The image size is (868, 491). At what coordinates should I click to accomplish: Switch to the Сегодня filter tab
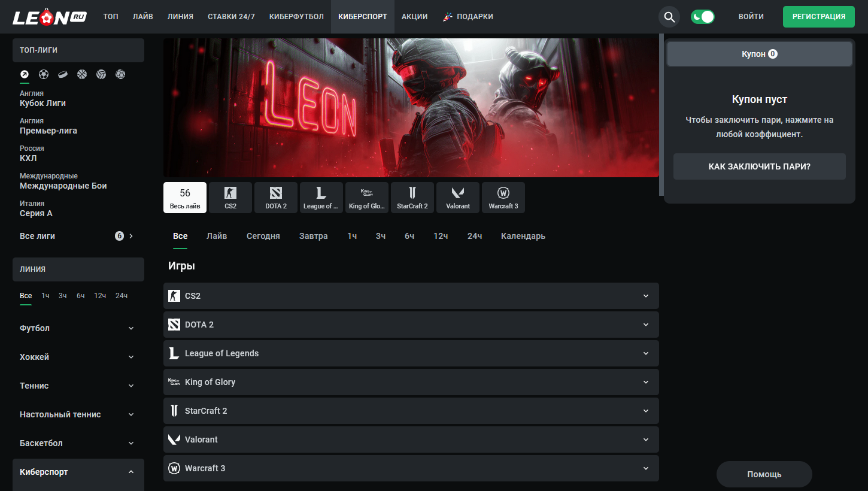(x=263, y=236)
